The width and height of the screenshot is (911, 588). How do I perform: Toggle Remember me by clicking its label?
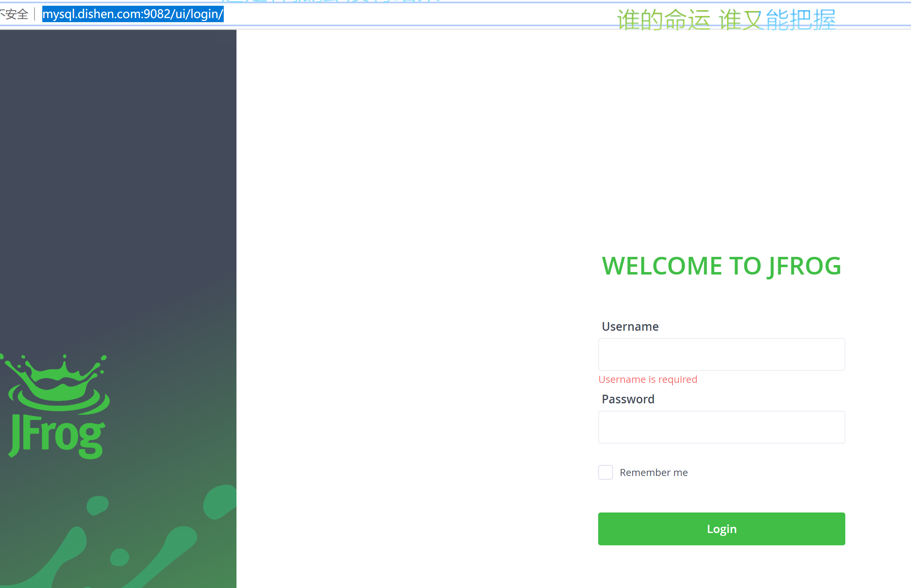[x=653, y=472]
